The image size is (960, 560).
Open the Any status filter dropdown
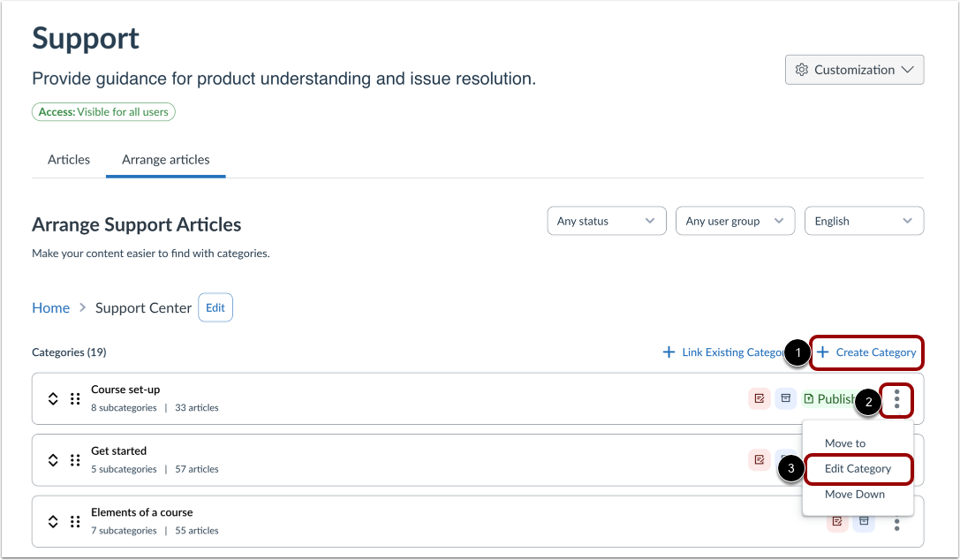606,221
